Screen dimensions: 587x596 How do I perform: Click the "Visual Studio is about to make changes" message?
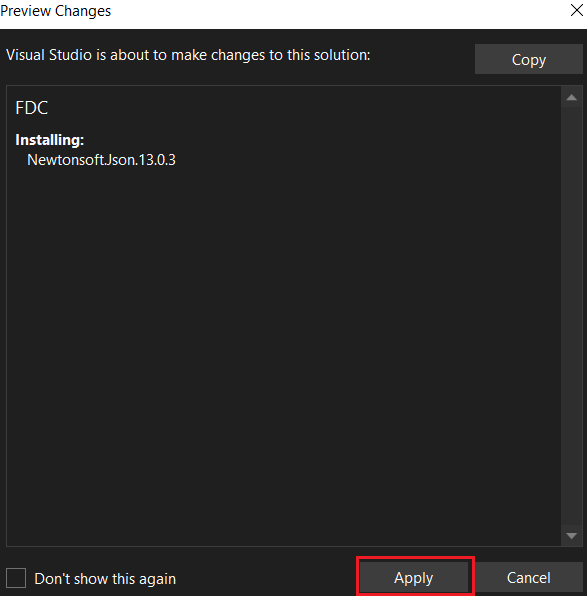188,55
